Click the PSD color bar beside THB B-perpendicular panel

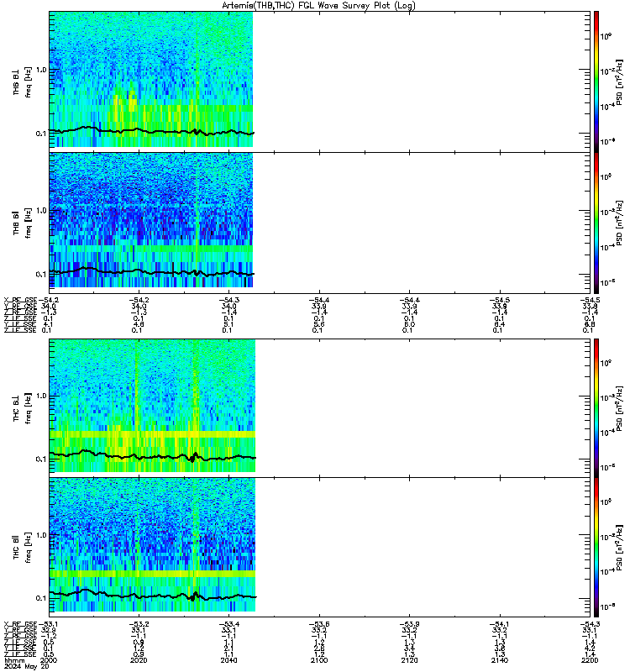pos(596,81)
